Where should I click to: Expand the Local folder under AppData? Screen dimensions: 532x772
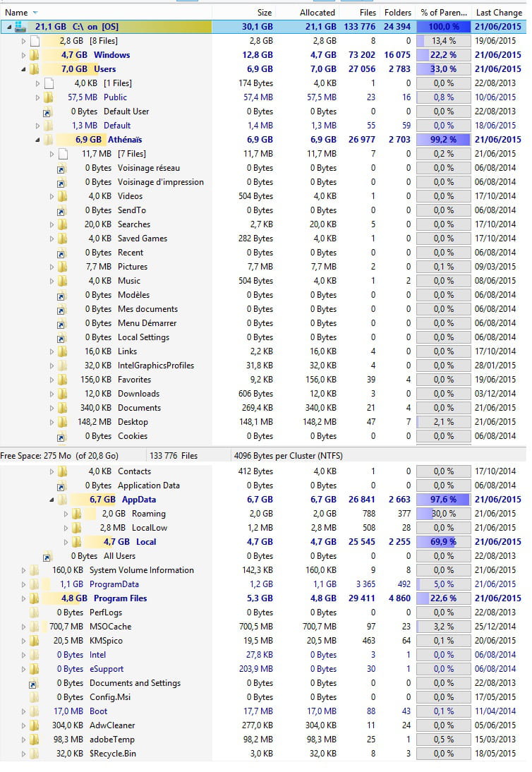click(x=66, y=542)
